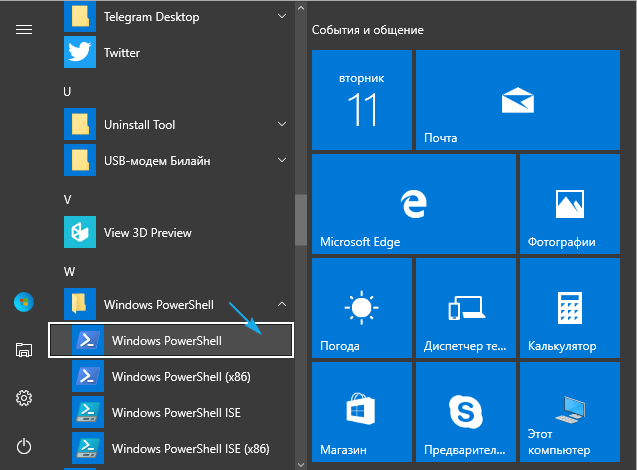Open Settings gear in the sidebar
Viewport: 637px width, 470px height.
coord(24,398)
